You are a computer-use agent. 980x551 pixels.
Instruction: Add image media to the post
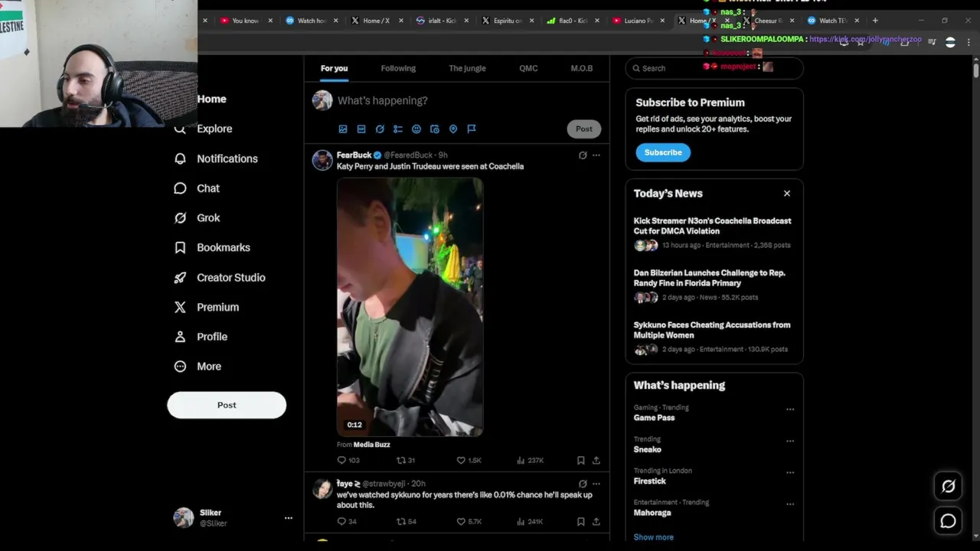pyautogui.click(x=343, y=129)
